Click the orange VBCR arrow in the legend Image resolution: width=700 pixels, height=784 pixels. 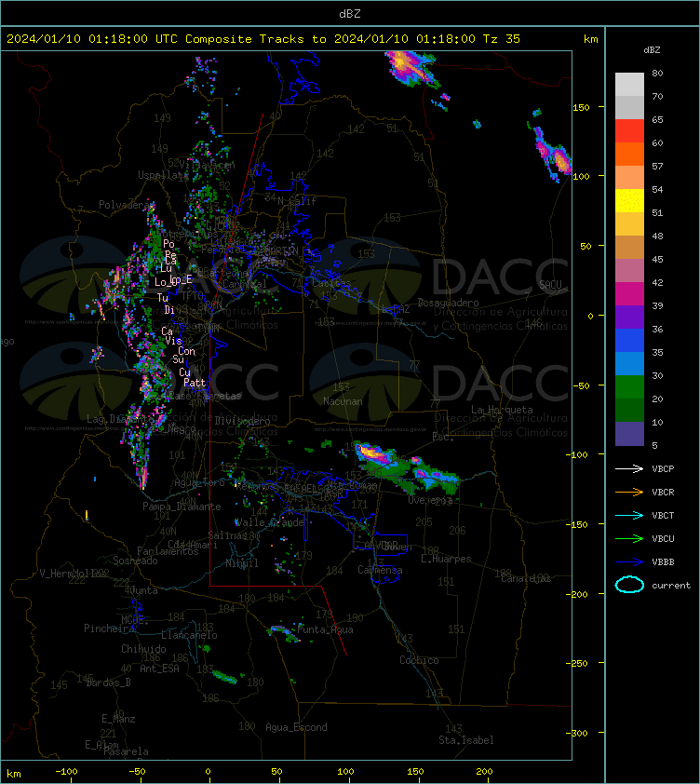point(629,492)
